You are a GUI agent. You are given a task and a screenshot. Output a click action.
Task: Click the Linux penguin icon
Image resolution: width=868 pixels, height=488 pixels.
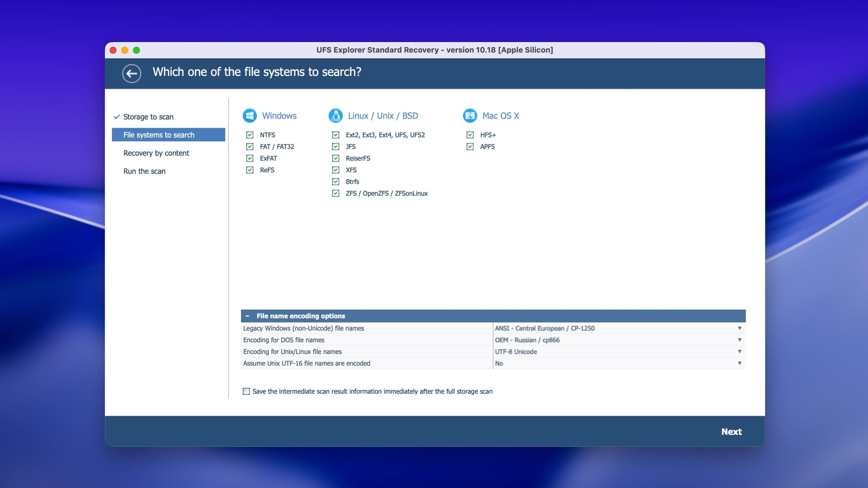[x=335, y=116]
